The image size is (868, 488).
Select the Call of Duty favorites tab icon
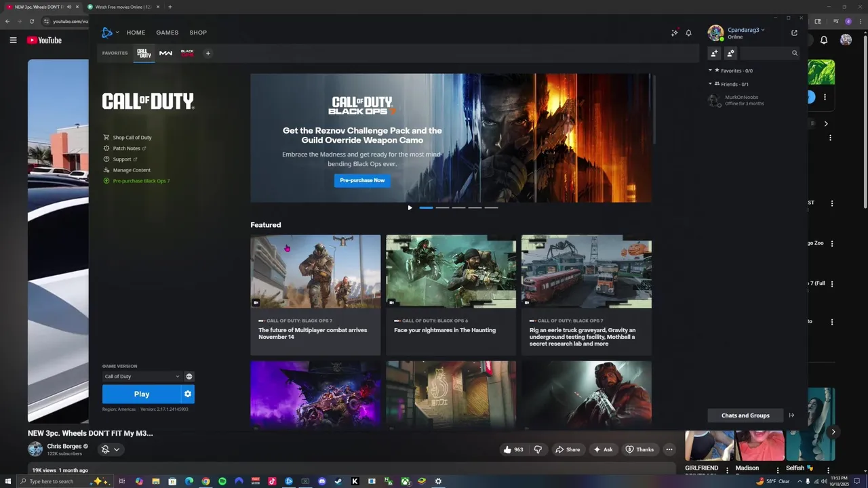(144, 53)
